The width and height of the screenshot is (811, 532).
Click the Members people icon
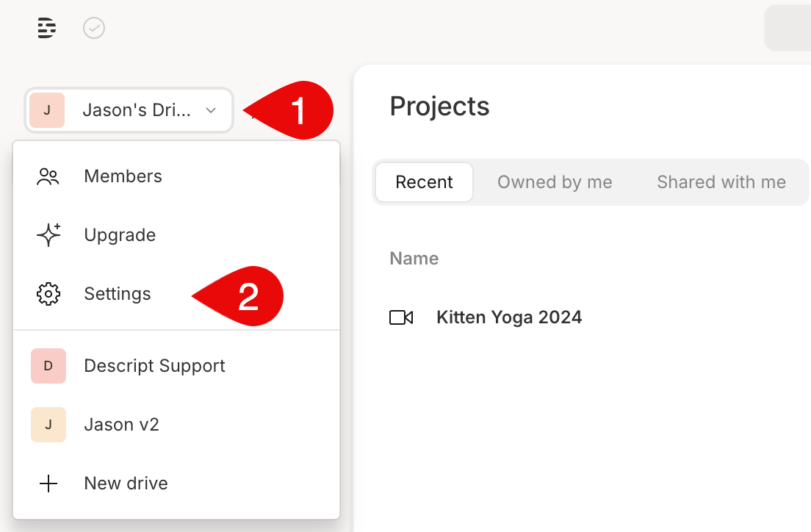click(48, 176)
